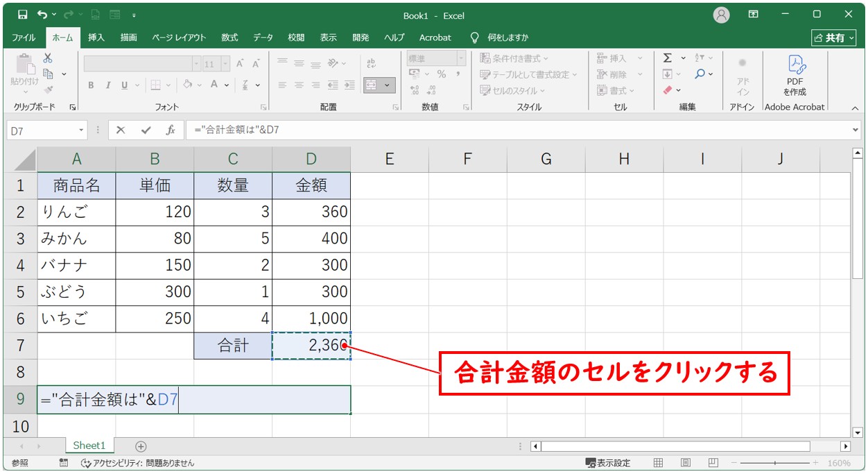Click the 共有 button
Image resolution: width=868 pixels, height=474 pixels.
pos(833,37)
